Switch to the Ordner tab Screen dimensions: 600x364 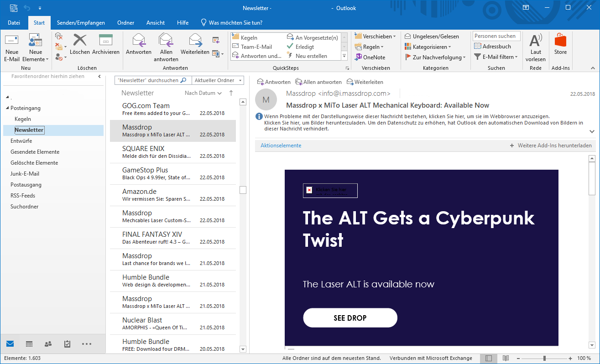[x=125, y=23]
